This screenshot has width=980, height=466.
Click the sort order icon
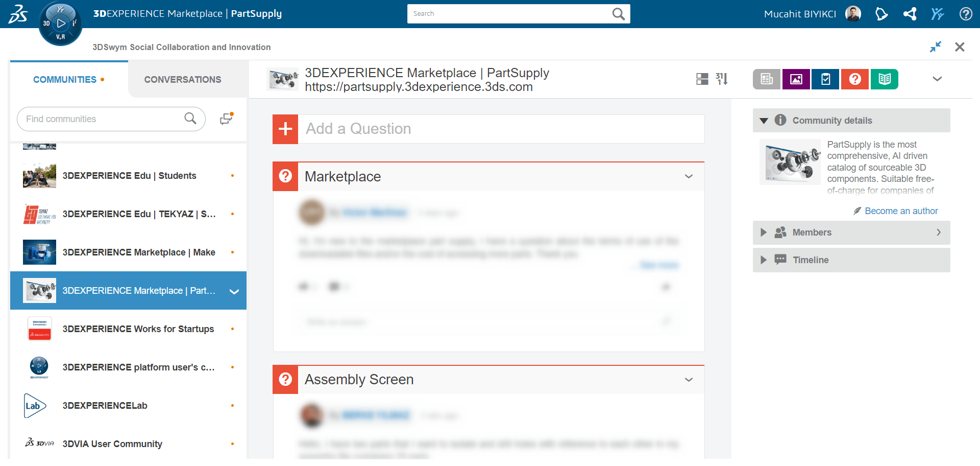tap(722, 79)
